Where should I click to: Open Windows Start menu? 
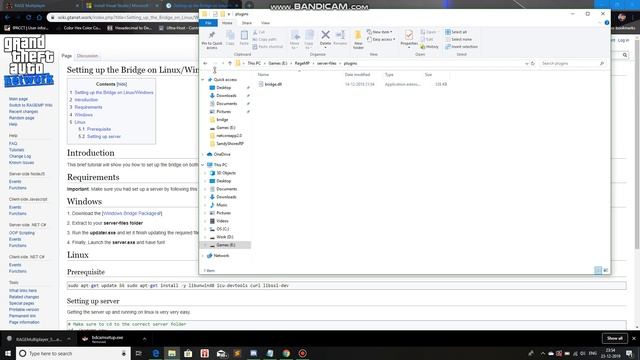[8, 353]
